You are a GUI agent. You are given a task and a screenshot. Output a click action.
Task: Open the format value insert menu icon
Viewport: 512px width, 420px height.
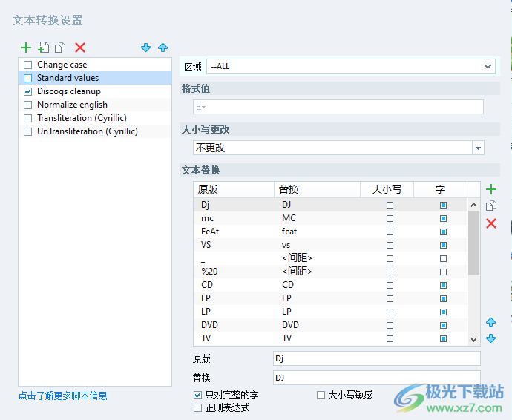(x=201, y=107)
